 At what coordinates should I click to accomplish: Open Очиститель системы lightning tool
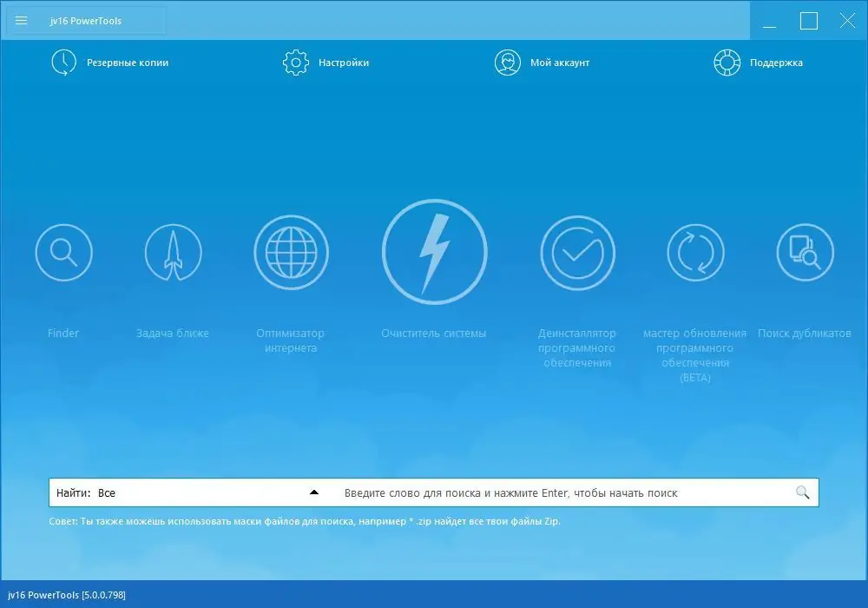click(x=435, y=252)
